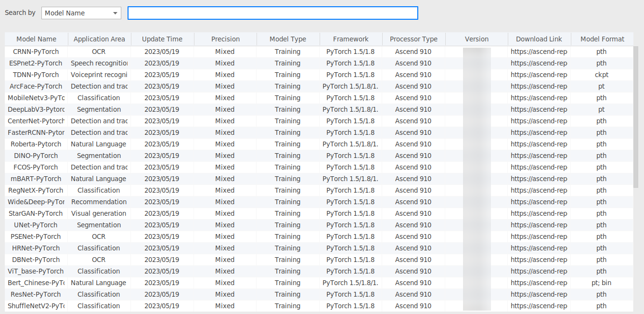Click the CenterNet-Pytorch model name
The height and width of the screenshot is (314, 644).
coord(36,121)
